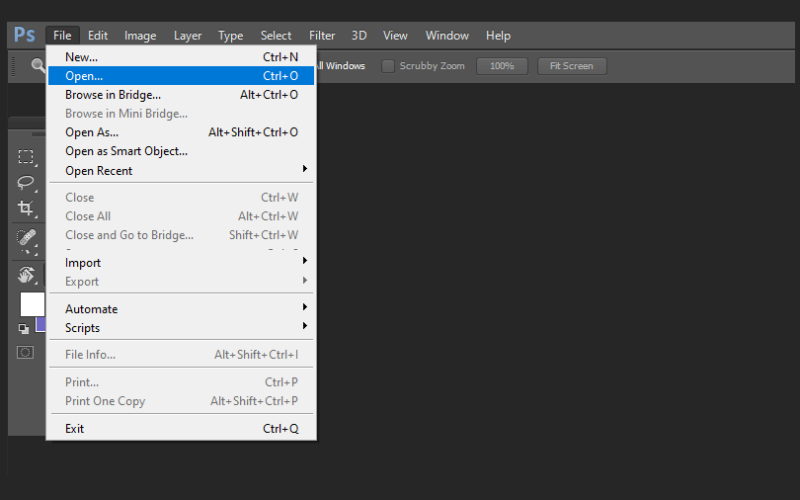Expand the Automate submenu
This screenshot has height=500, width=800.
(x=181, y=309)
